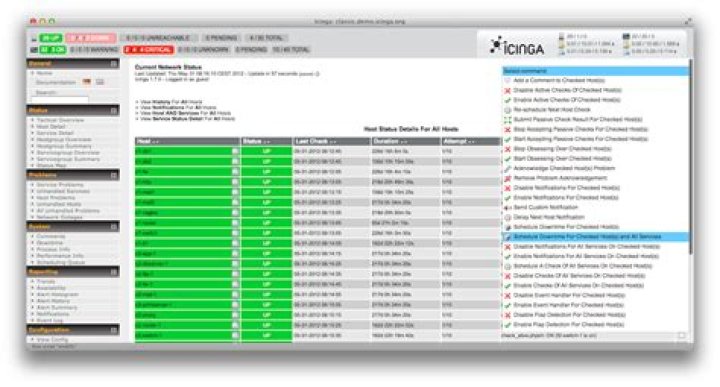The height and width of the screenshot is (387, 720).
Task: Collapse the Configuration sidebar section
Action: [x=114, y=330]
